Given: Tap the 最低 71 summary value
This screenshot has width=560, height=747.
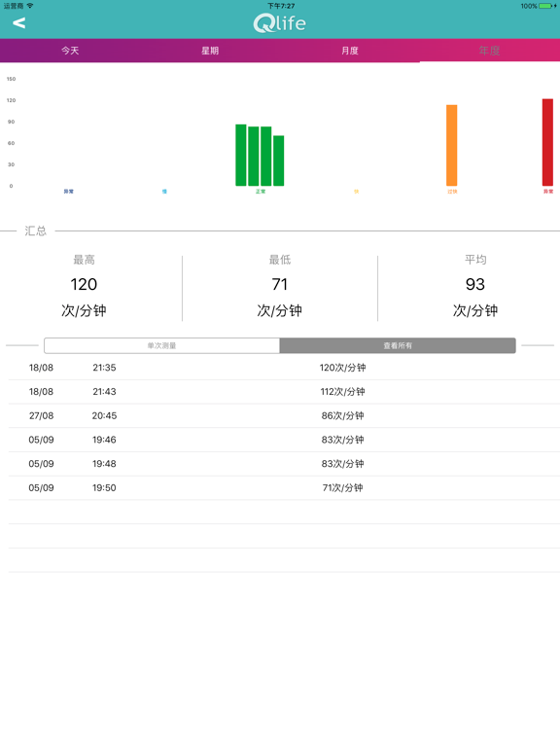Looking at the screenshot, I should click(x=280, y=284).
